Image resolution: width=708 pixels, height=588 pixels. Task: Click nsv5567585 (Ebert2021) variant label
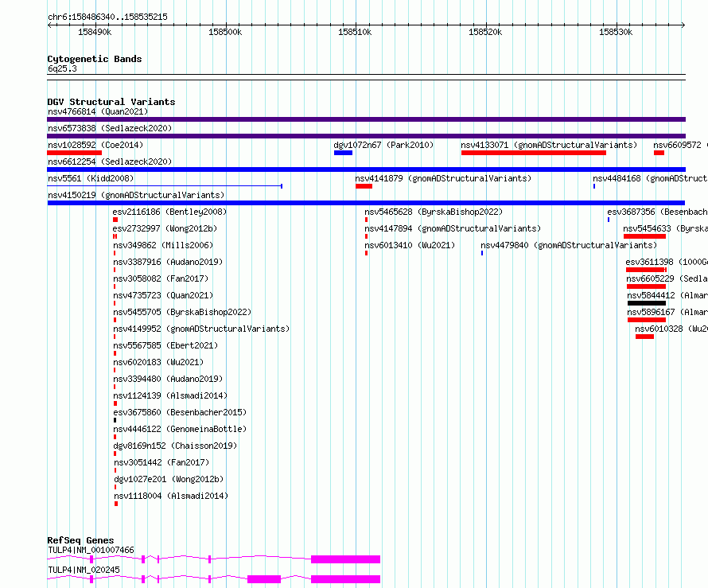[165, 345]
